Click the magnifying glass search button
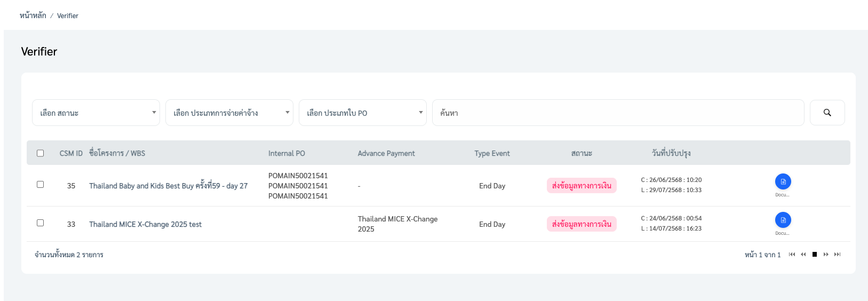868x301 pixels. tap(827, 113)
